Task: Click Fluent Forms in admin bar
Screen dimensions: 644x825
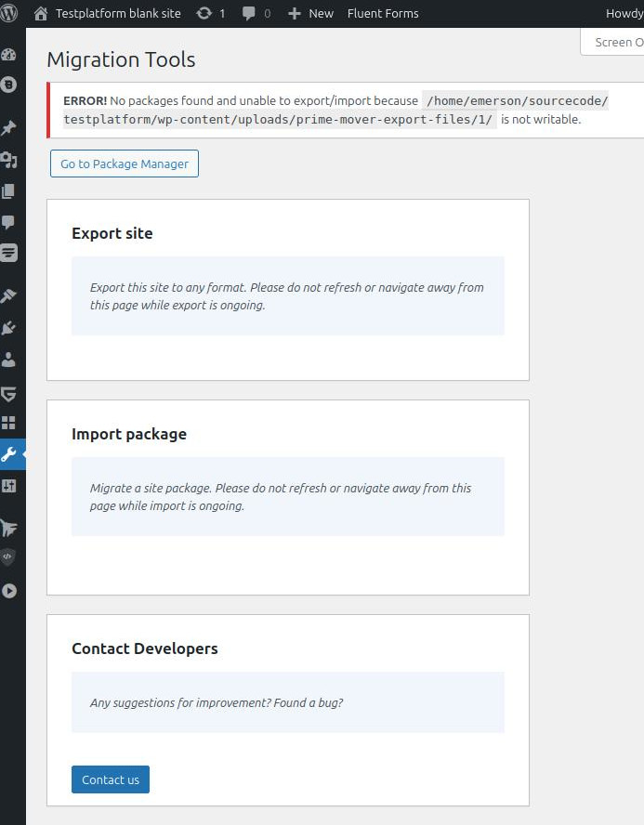Action: [x=383, y=13]
